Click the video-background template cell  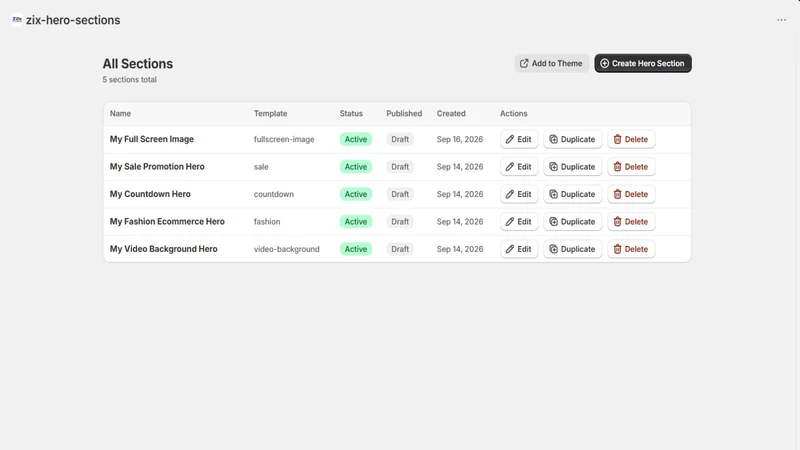point(287,249)
